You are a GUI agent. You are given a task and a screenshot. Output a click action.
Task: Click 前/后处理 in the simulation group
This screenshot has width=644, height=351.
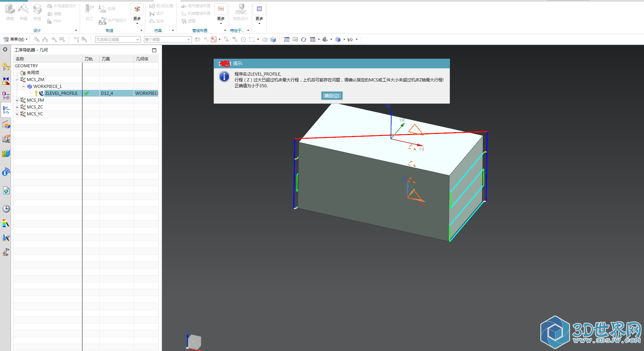[x=161, y=6]
